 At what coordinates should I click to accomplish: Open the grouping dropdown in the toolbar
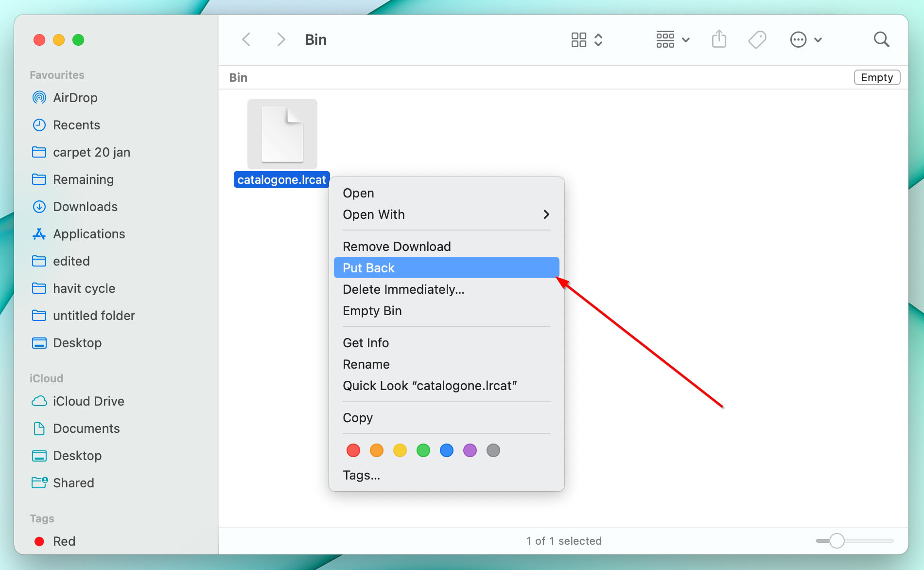[x=673, y=39]
